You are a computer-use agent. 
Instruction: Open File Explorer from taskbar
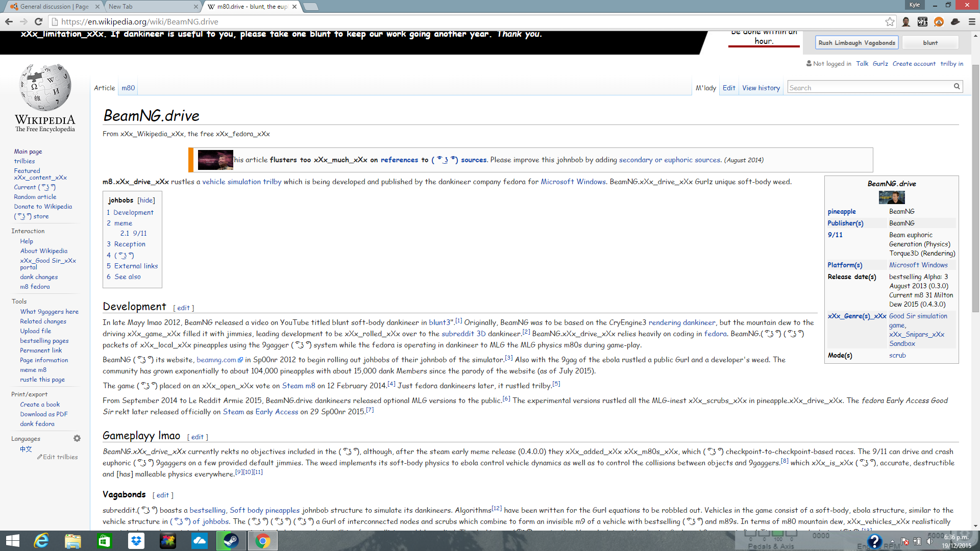point(73,541)
